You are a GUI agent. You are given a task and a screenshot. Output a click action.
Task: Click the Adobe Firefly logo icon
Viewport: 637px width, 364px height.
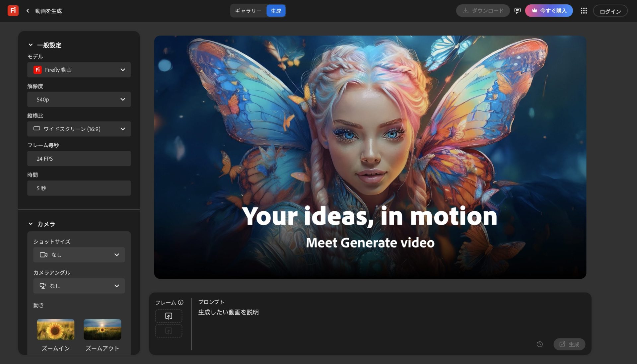tap(13, 11)
